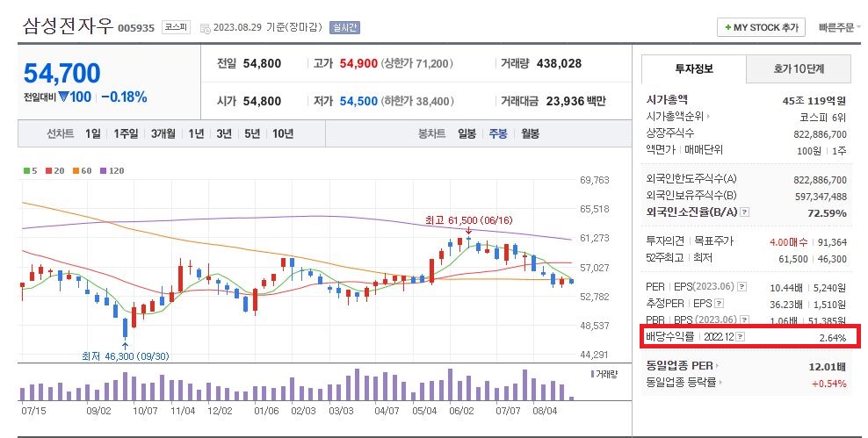Select 일봉 candlestick chart
This screenshot has width=868, height=438.
click(x=467, y=133)
